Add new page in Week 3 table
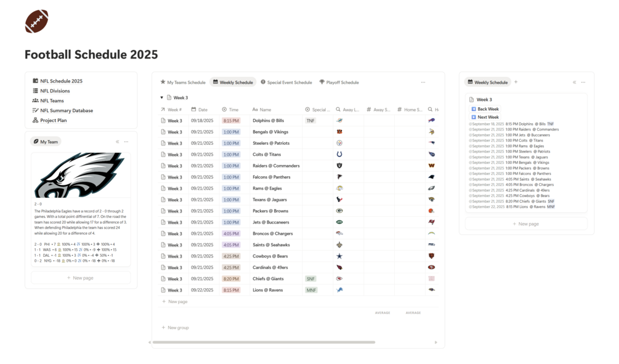 175,302
